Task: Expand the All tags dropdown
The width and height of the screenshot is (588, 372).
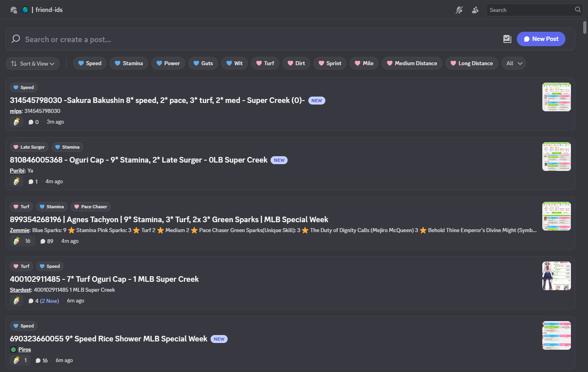Action: [x=514, y=63]
